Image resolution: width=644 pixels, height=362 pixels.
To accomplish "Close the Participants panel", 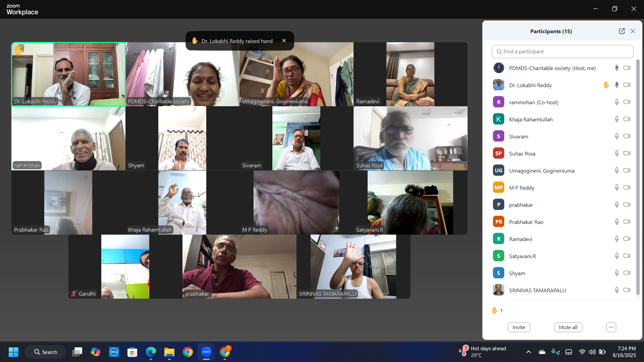I will click(633, 31).
